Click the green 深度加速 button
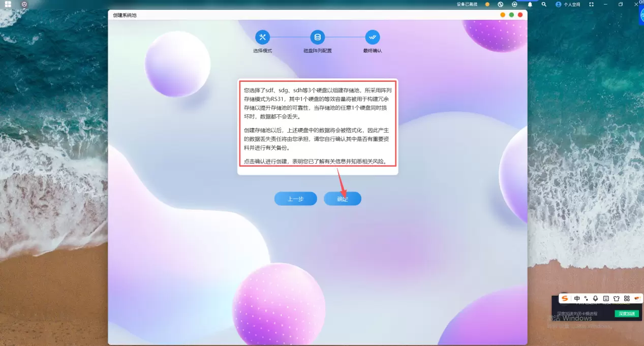 click(626, 313)
